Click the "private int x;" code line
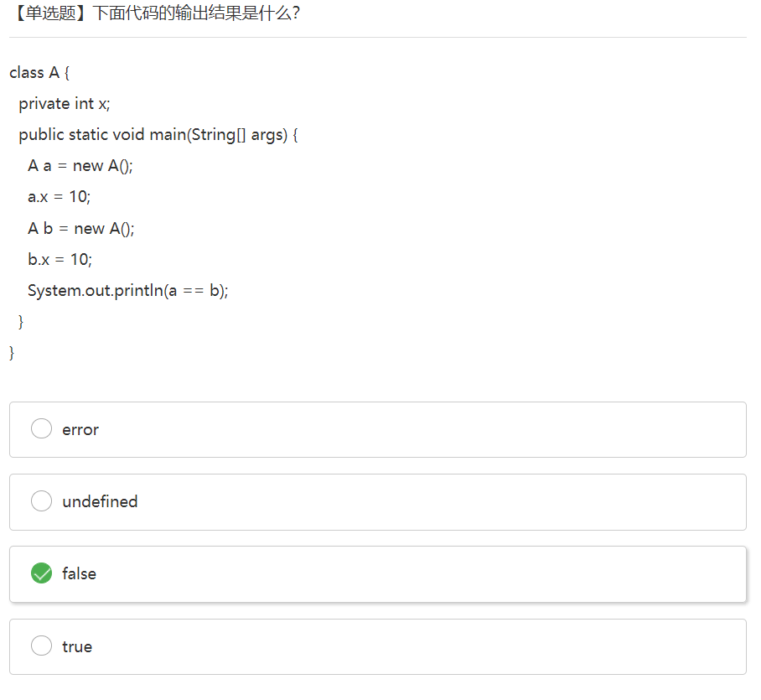 pyautogui.click(x=65, y=104)
